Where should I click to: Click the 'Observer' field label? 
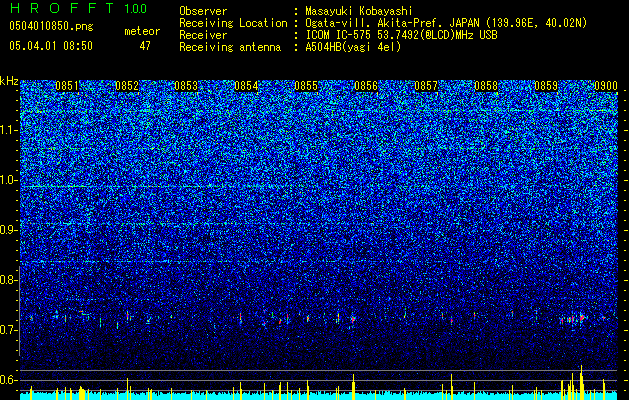[x=203, y=11]
